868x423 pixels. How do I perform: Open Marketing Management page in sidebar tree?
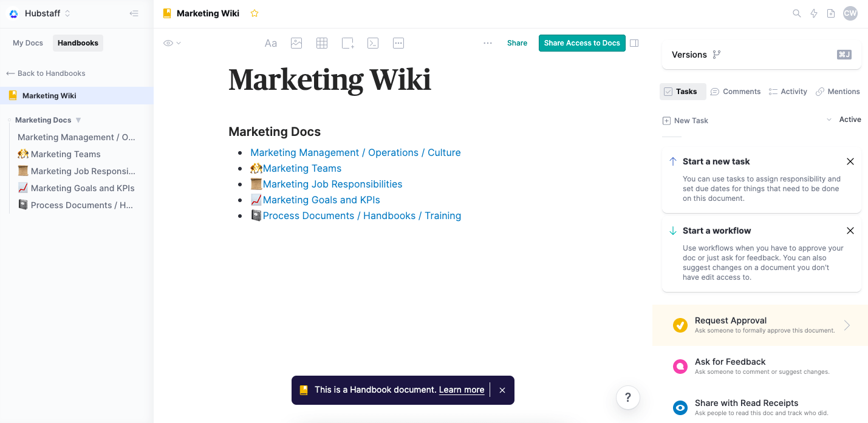click(77, 137)
